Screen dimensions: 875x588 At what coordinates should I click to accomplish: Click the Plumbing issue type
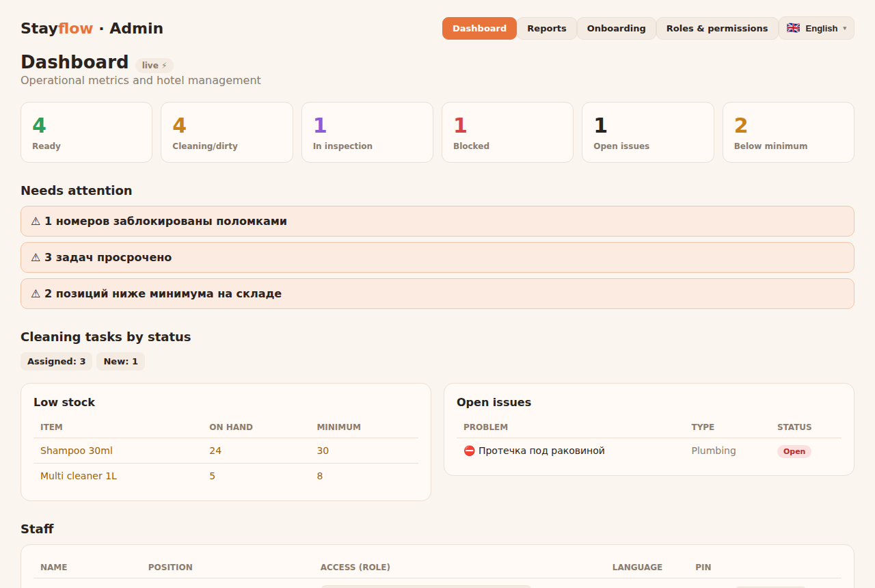coord(714,451)
